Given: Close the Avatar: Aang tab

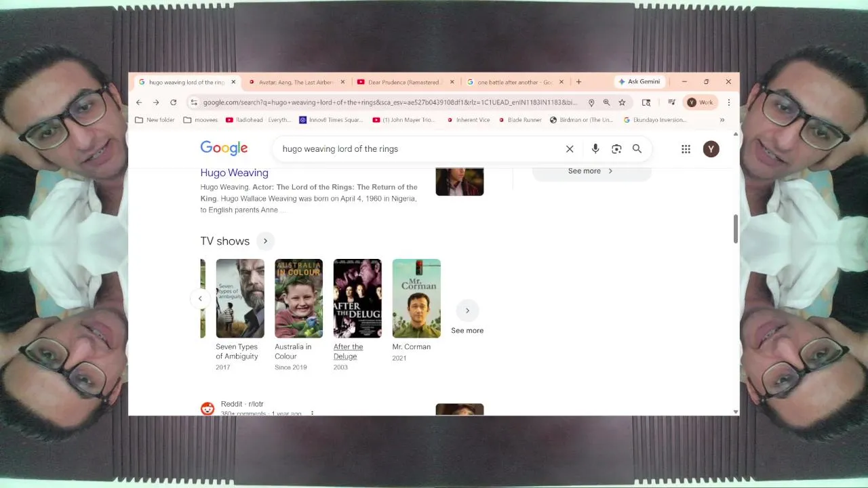Looking at the screenshot, I should coord(342,82).
